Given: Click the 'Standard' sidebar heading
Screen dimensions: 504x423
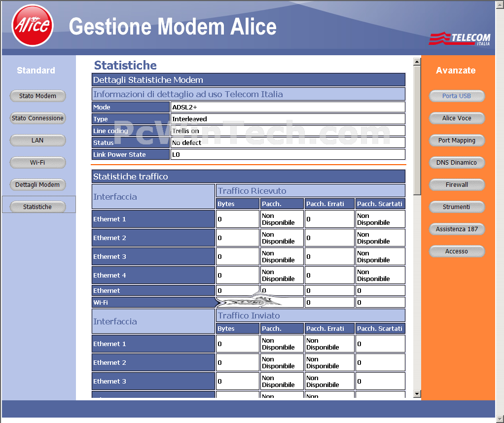Looking at the screenshot, I should 36,70.
